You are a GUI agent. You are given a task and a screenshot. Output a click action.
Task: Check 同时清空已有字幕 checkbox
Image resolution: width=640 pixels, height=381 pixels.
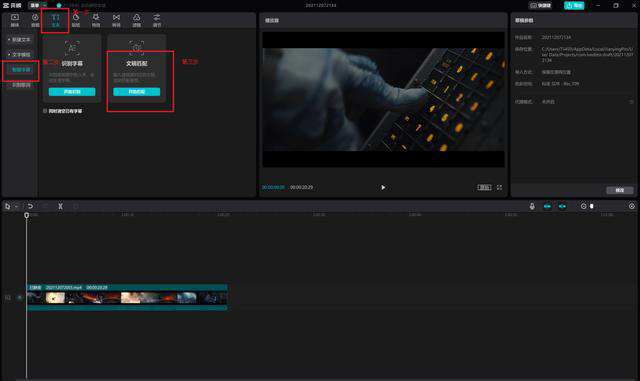[45, 111]
